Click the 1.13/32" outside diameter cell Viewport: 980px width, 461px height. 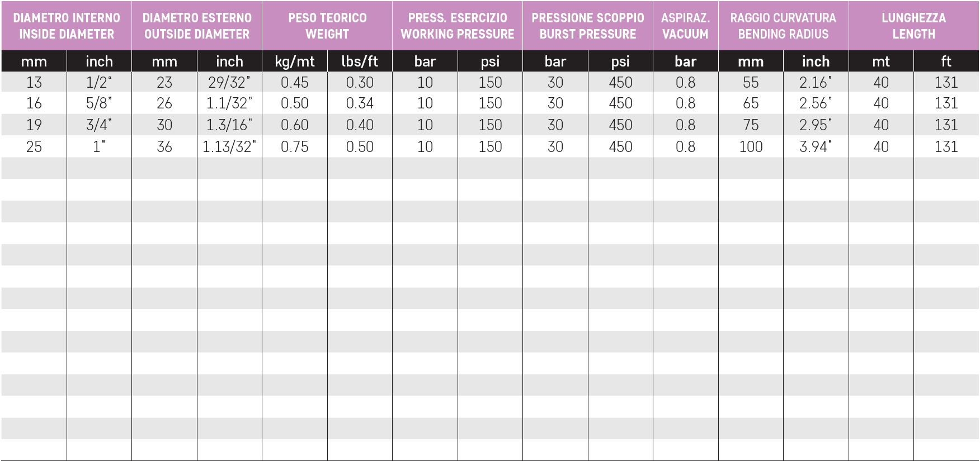pyautogui.click(x=229, y=146)
